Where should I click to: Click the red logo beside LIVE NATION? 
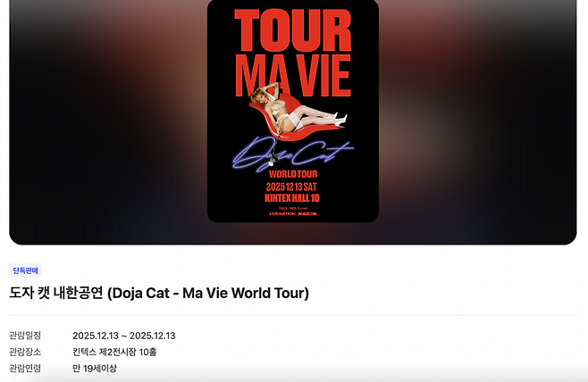click(x=307, y=214)
